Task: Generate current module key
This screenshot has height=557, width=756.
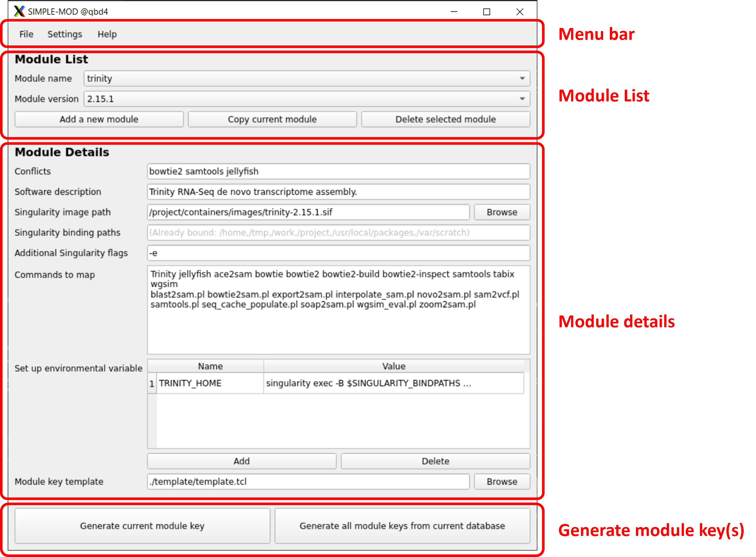Action: point(142,526)
